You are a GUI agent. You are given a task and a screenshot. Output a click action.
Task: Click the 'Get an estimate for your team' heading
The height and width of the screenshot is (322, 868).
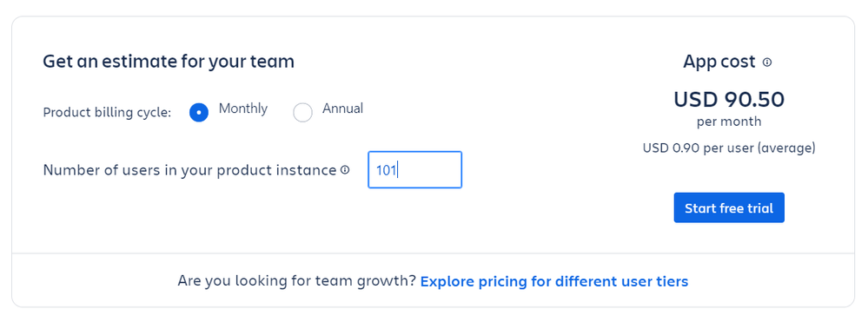[169, 62]
